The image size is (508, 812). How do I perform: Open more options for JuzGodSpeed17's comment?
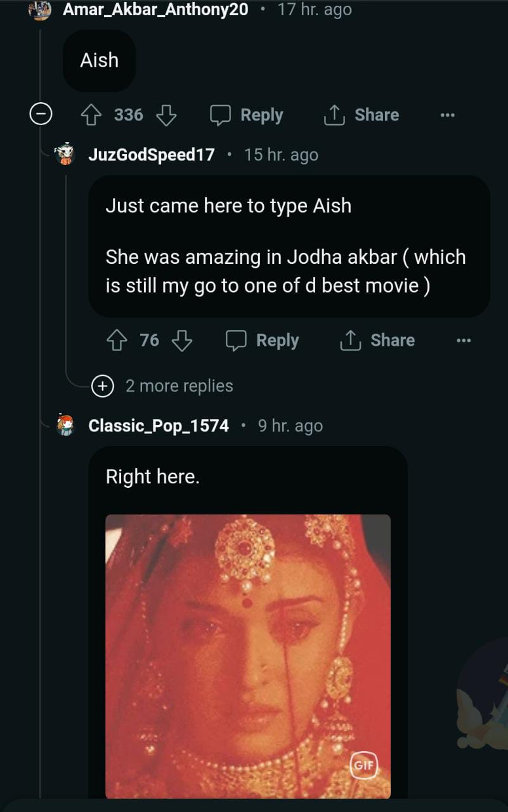click(464, 341)
